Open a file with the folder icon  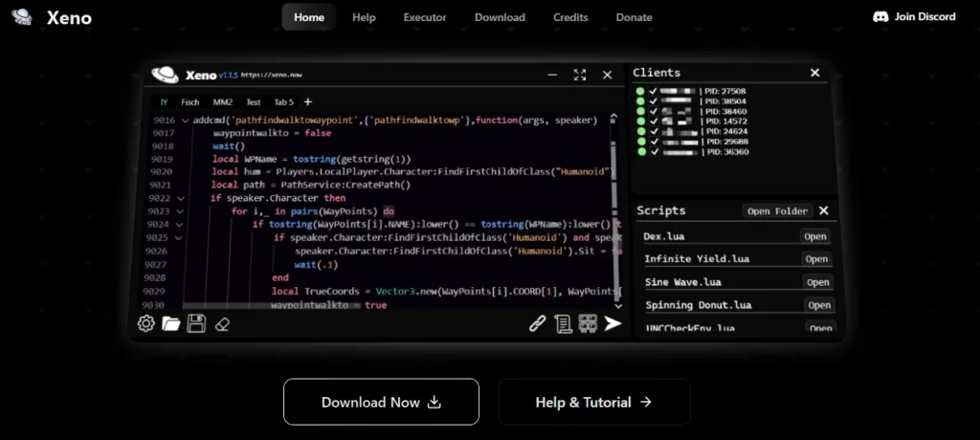170,323
